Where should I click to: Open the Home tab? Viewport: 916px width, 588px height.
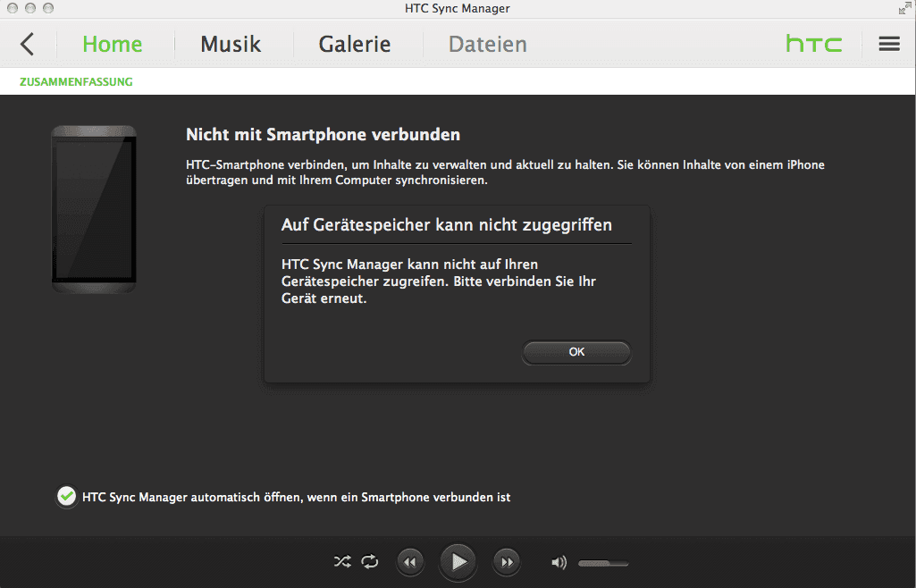(x=113, y=45)
